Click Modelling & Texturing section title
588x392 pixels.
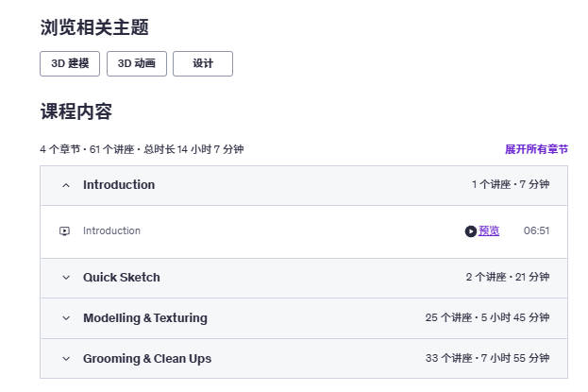tap(145, 318)
